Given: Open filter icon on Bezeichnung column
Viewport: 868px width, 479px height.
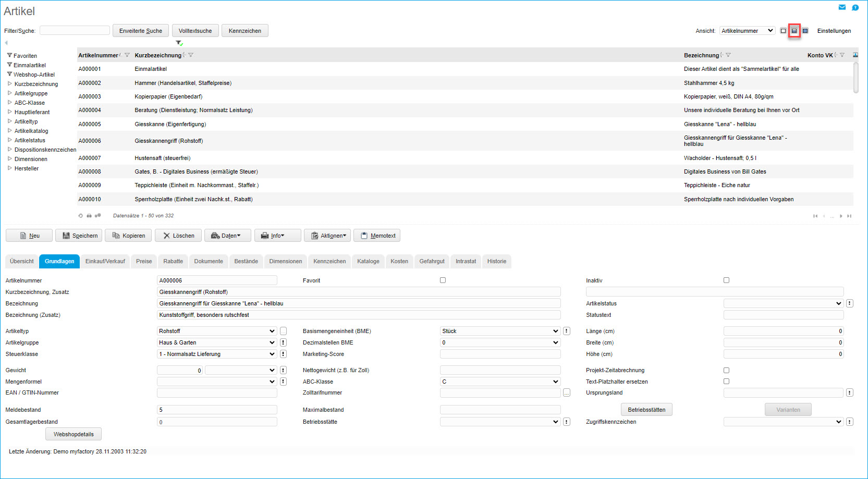Looking at the screenshot, I should pyautogui.click(x=728, y=55).
